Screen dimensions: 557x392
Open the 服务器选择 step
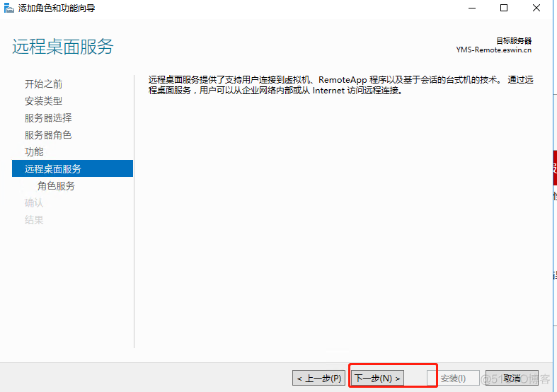click(x=48, y=118)
